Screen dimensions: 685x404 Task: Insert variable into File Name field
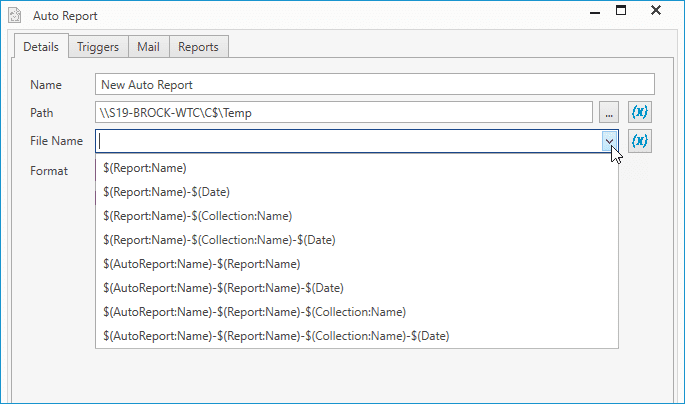640,141
